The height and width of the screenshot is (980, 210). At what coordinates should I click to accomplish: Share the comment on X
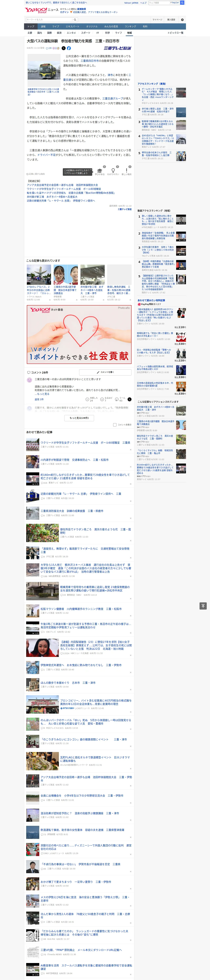tap(130, 400)
